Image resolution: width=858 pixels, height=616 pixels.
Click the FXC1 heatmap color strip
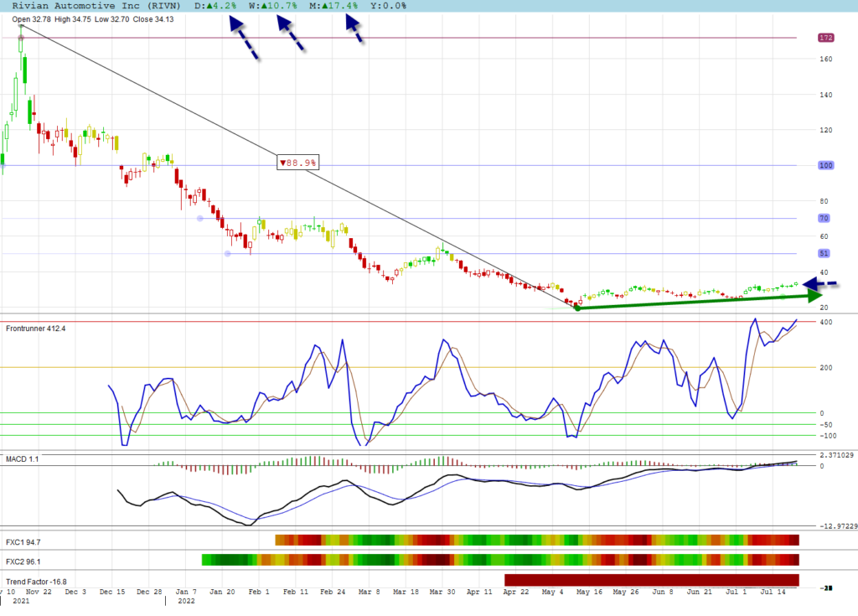pos(537,541)
